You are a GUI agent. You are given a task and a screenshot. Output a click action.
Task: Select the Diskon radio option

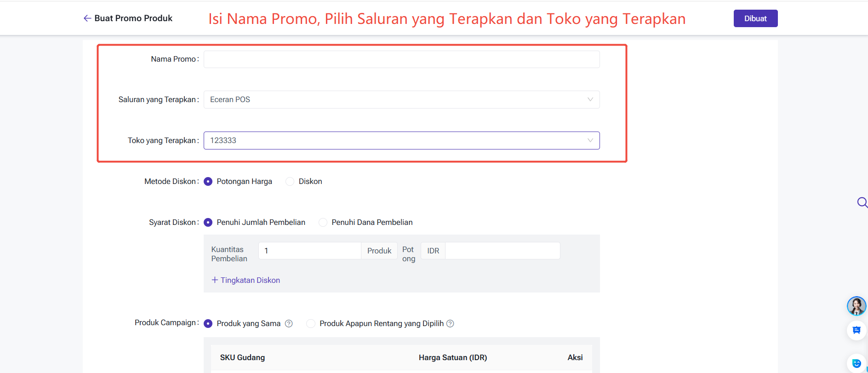290,182
